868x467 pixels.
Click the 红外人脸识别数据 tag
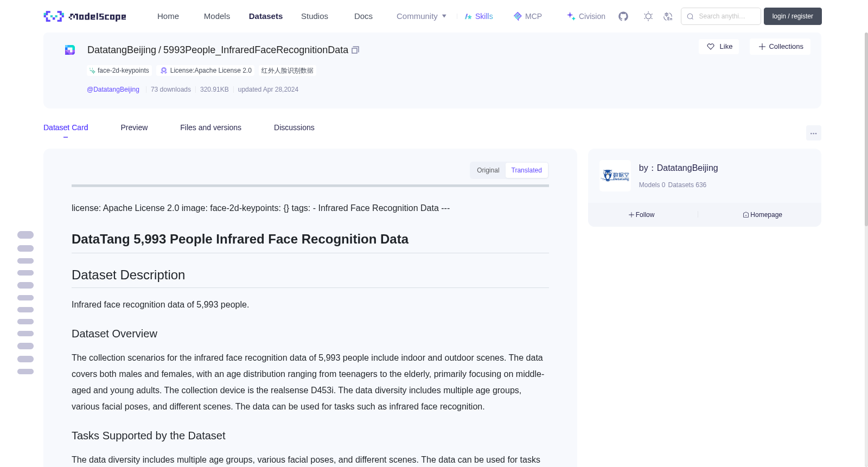pyautogui.click(x=288, y=71)
